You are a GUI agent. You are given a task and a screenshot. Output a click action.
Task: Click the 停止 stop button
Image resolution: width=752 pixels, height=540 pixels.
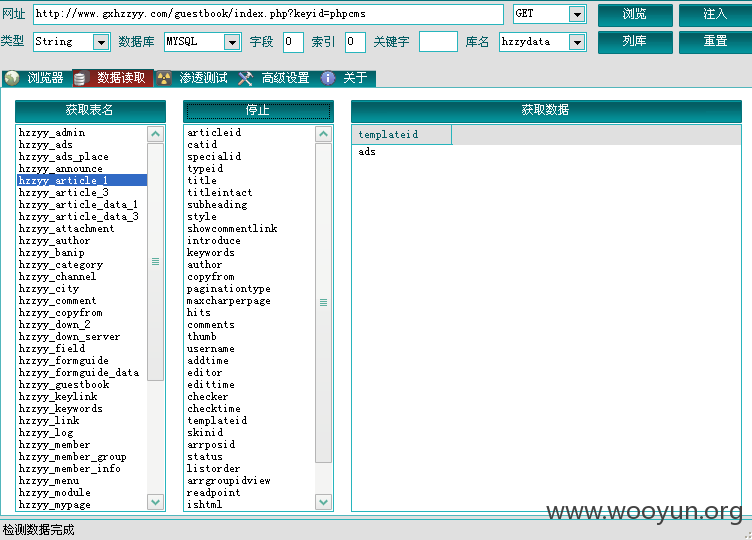coord(258,111)
